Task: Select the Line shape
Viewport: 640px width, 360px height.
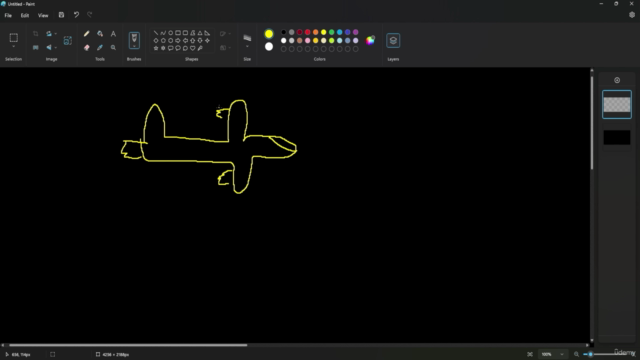Action: (156, 33)
